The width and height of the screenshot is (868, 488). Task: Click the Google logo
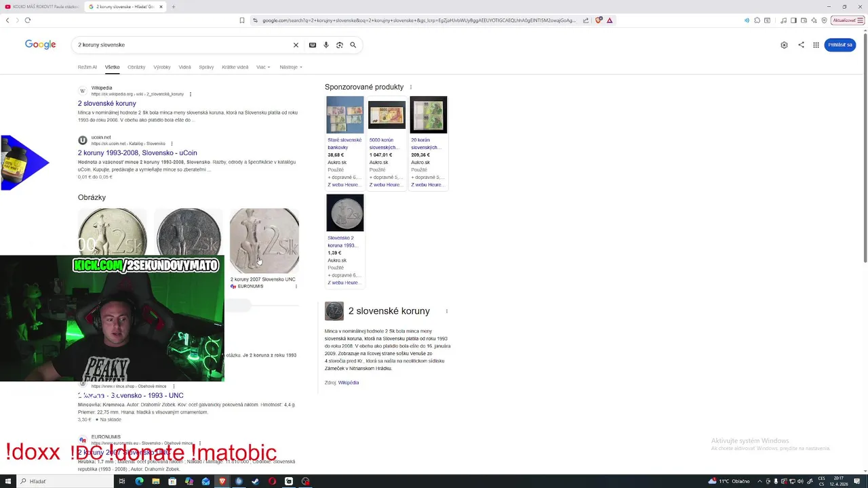41,45
